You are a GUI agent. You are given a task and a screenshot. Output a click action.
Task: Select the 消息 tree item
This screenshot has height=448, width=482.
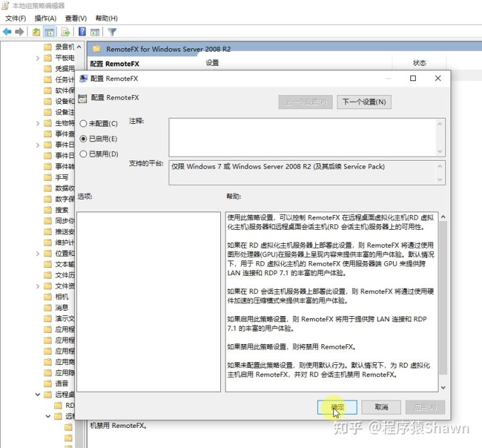click(62, 307)
